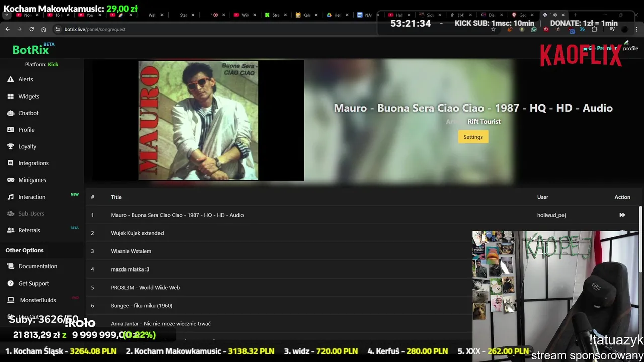Switch to the 'Wal' browser tab
644x362 pixels.
pyautogui.click(x=152, y=15)
